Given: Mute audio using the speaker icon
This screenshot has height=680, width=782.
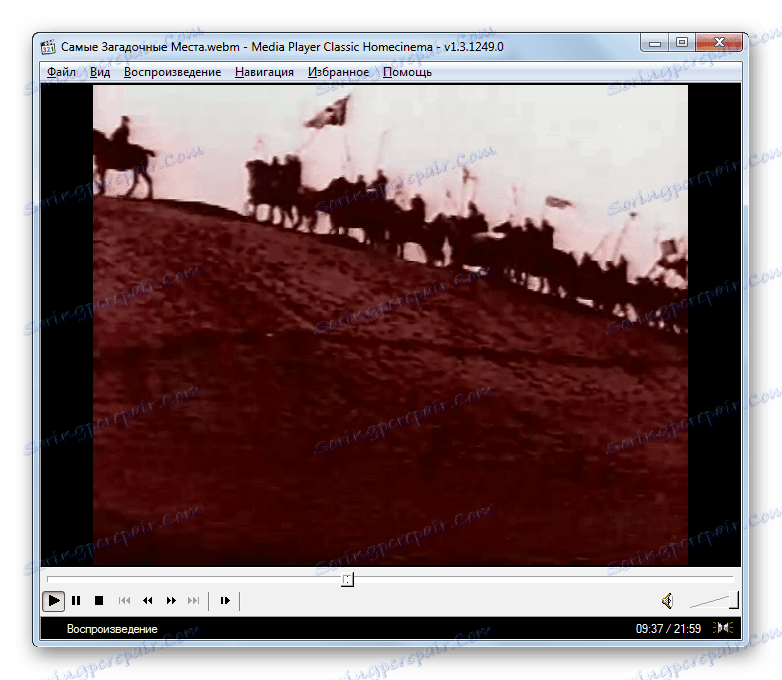Looking at the screenshot, I should point(668,601).
